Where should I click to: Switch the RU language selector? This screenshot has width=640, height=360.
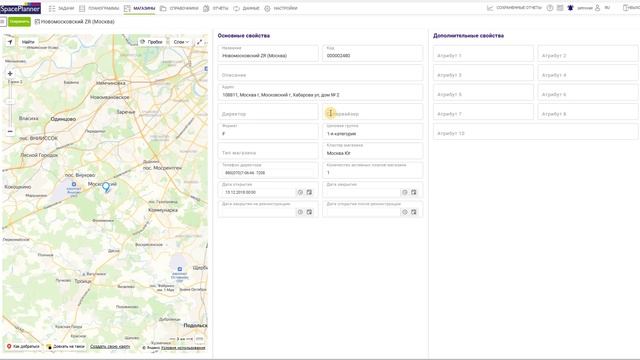click(607, 8)
